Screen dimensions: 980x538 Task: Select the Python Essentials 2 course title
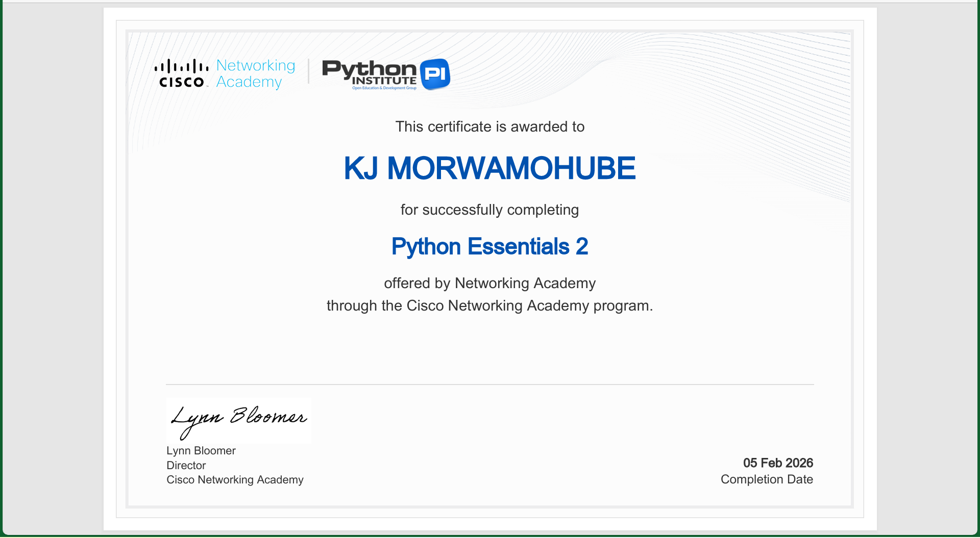[x=489, y=247]
